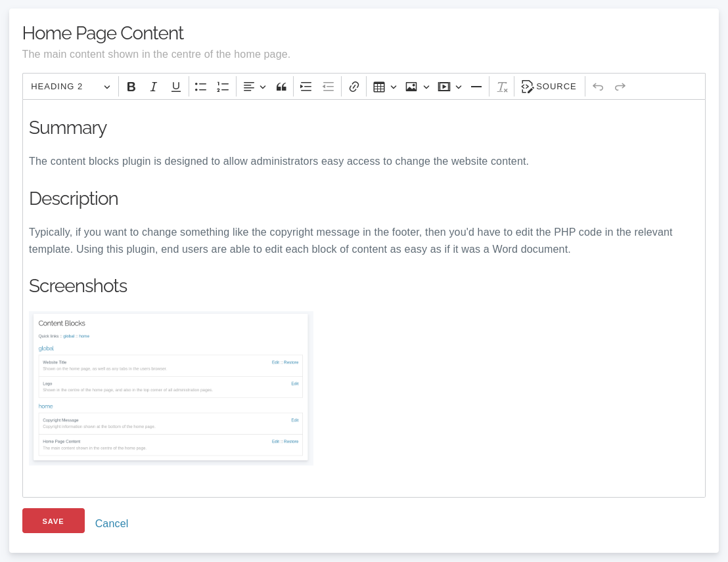Screen dimensions: 728x562
Task: Toggle underline text formatting
Action: [x=176, y=87]
